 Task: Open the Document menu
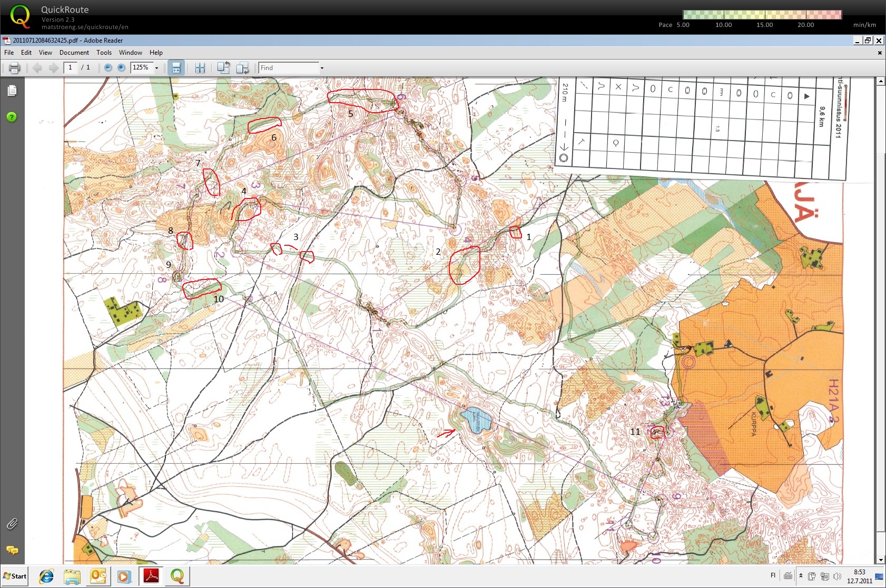pos(74,53)
